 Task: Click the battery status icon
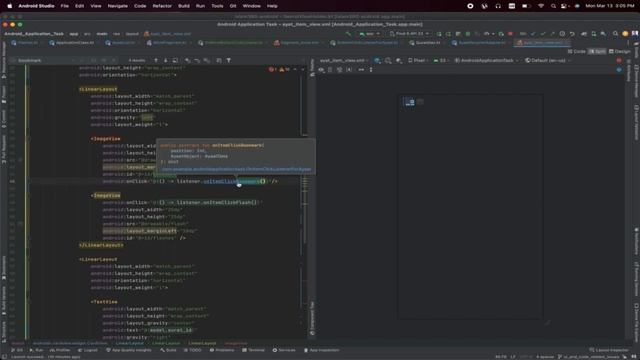coord(527,6)
